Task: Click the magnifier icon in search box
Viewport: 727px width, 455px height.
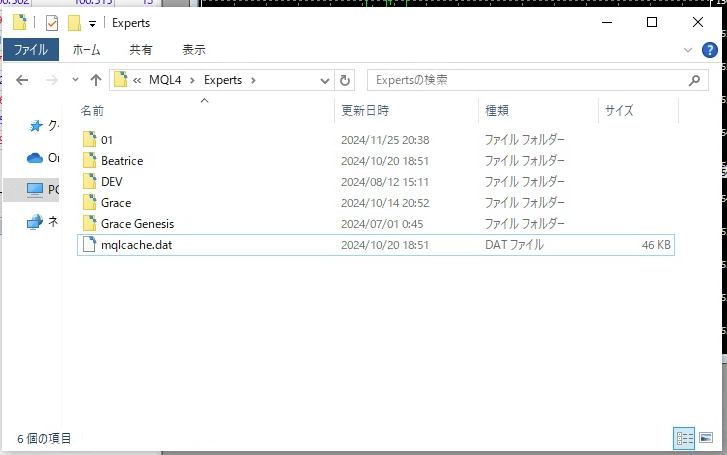Action: [x=692, y=80]
